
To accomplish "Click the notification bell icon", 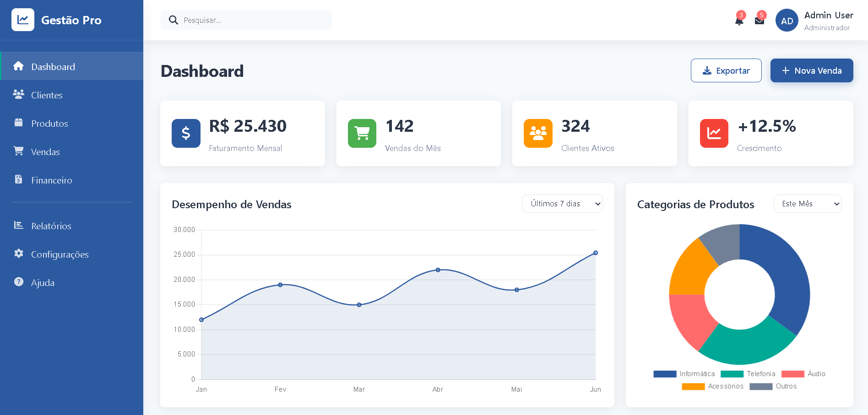I will 739,21.
